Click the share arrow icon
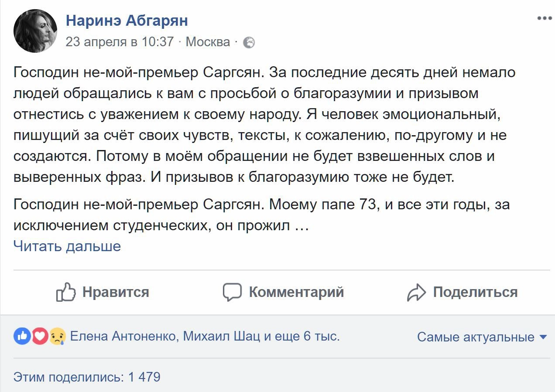 coord(416,292)
